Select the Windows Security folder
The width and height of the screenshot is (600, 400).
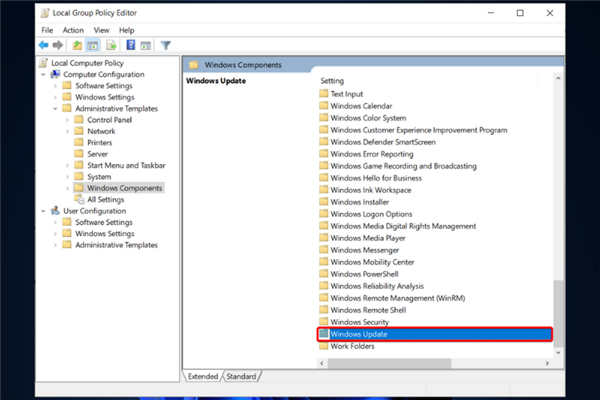tap(360, 322)
